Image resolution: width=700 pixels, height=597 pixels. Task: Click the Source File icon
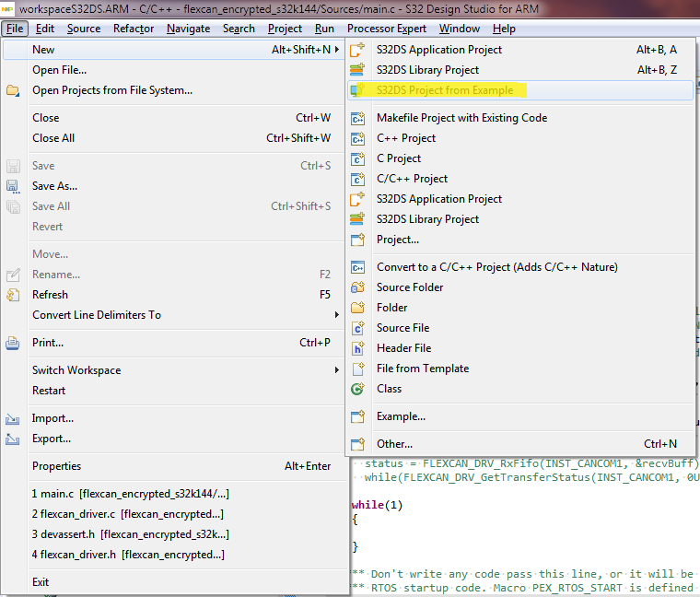click(357, 328)
